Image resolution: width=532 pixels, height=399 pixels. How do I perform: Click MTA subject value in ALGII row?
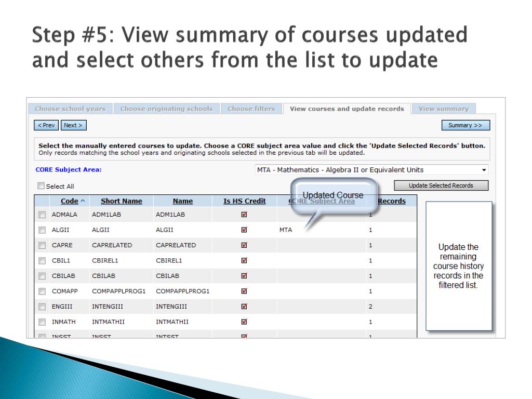point(286,230)
